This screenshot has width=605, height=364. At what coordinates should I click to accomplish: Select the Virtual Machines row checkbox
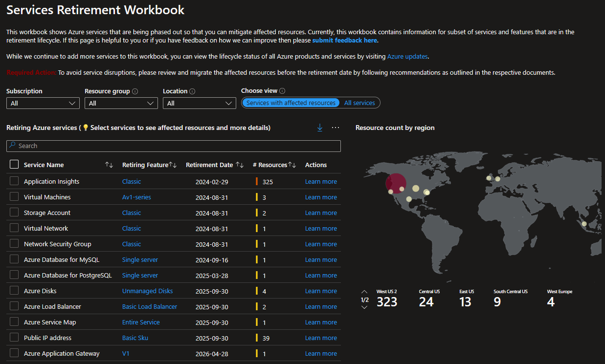point(14,197)
